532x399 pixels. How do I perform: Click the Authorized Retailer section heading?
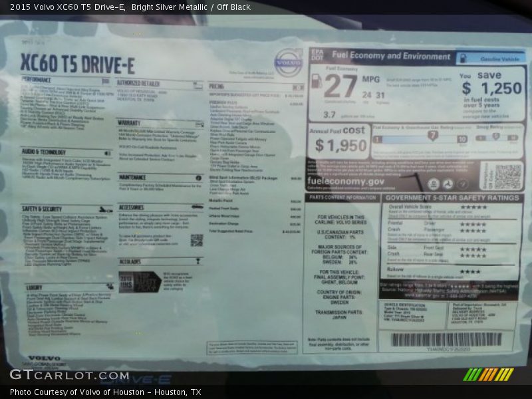coord(138,83)
